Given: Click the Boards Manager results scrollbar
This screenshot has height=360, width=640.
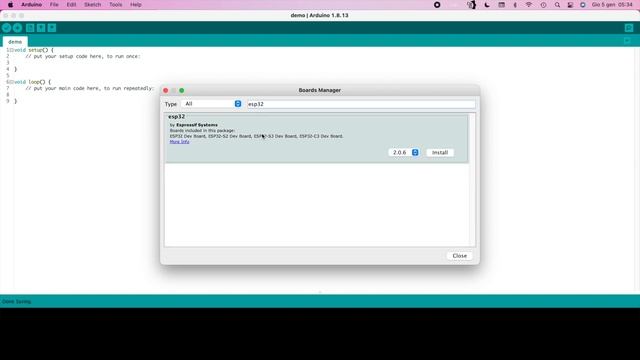Looking at the screenshot, I should click(x=473, y=180).
